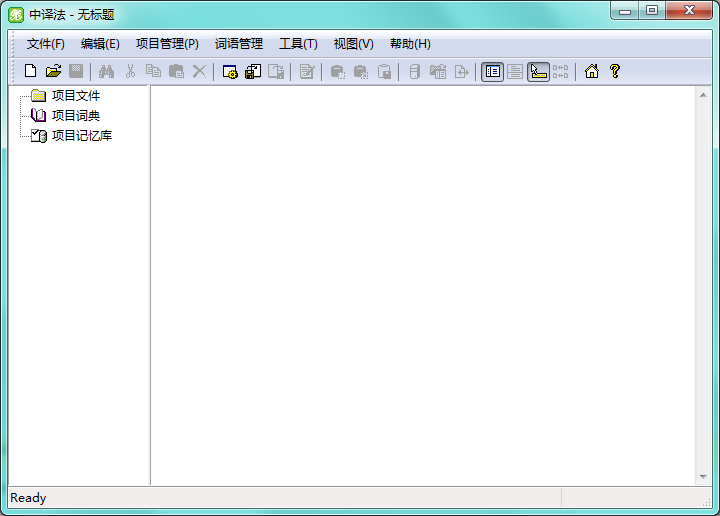Open the 工具(T) menu
This screenshot has height=516, width=720.
pyautogui.click(x=298, y=44)
